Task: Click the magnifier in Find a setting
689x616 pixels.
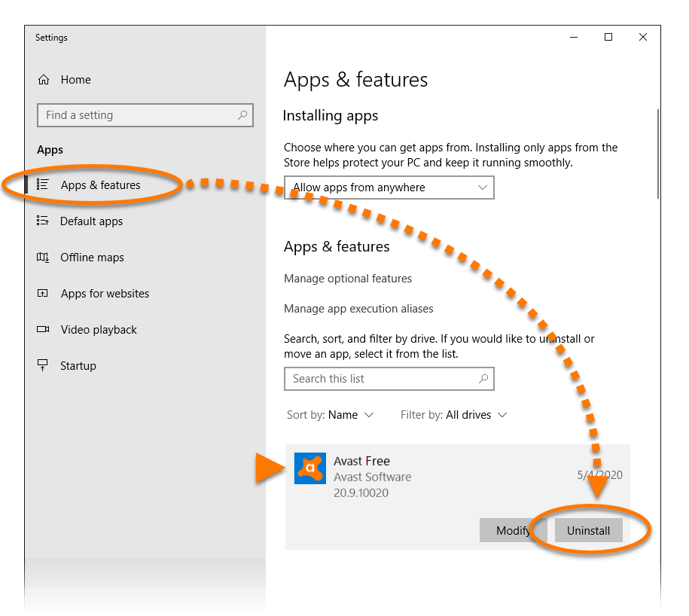Action: click(x=242, y=115)
